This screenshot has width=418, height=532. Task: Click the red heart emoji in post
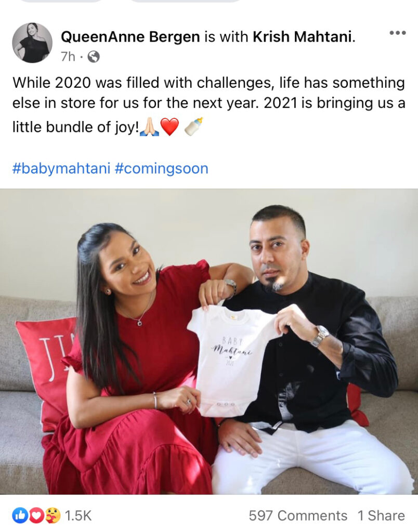pos(169,127)
